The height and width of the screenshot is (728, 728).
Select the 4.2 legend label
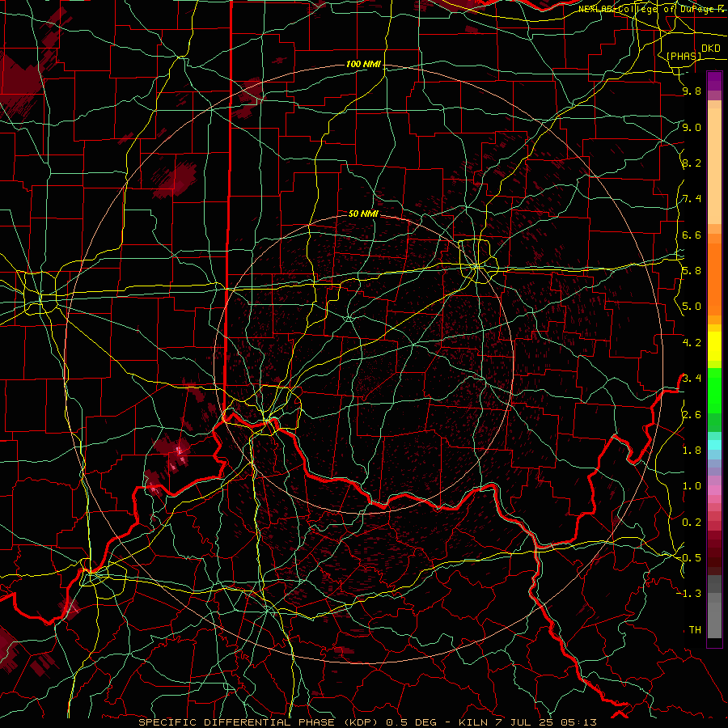tap(692, 342)
